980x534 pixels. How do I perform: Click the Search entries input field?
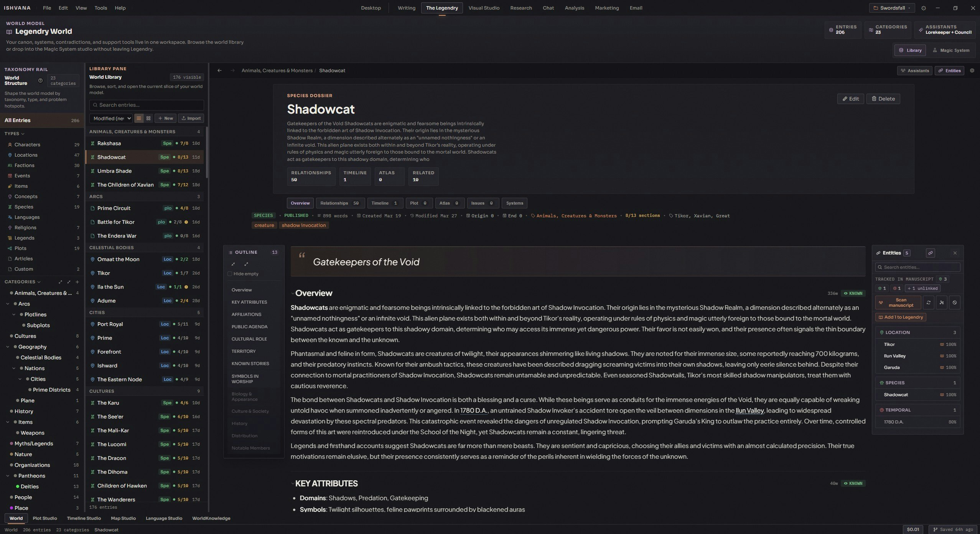147,105
